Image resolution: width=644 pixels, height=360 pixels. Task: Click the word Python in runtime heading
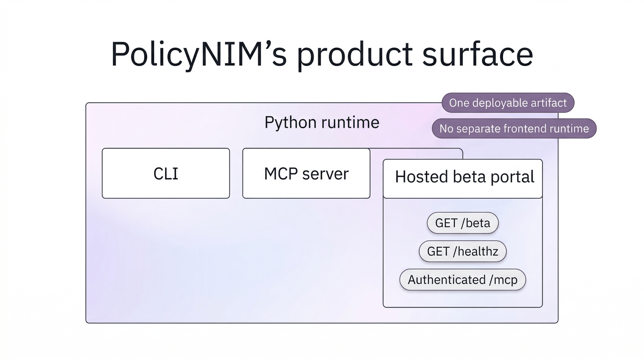(290, 122)
